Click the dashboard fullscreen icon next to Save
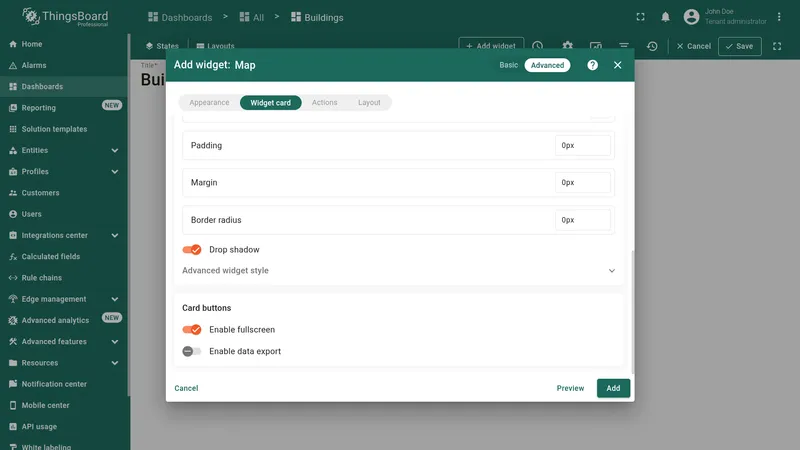The image size is (800, 450). [777, 46]
